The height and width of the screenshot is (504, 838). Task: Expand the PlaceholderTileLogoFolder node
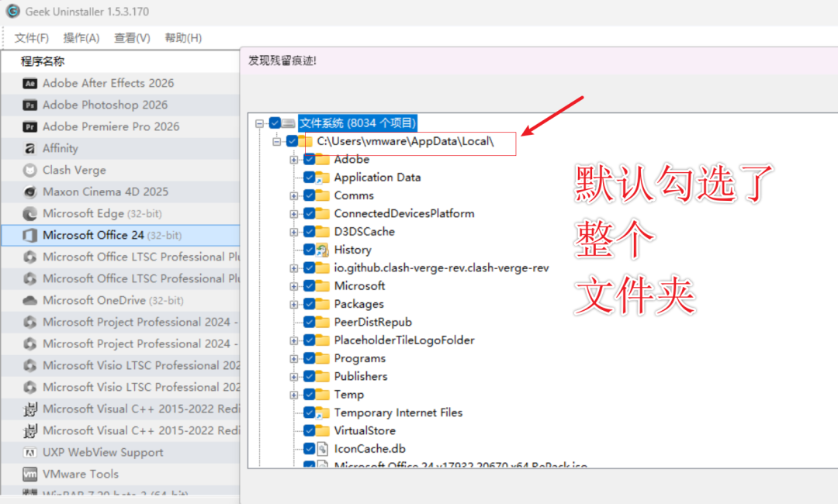[294, 341]
